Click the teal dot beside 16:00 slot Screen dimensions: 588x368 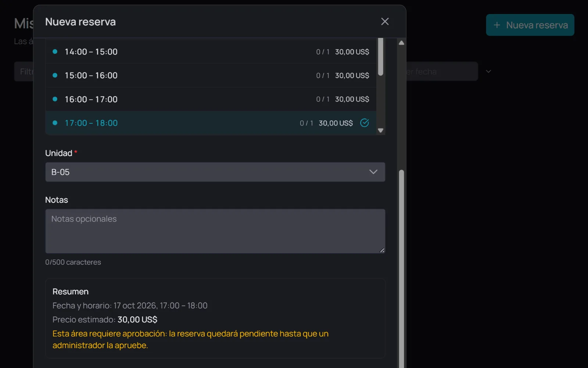pyautogui.click(x=55, y=99)
